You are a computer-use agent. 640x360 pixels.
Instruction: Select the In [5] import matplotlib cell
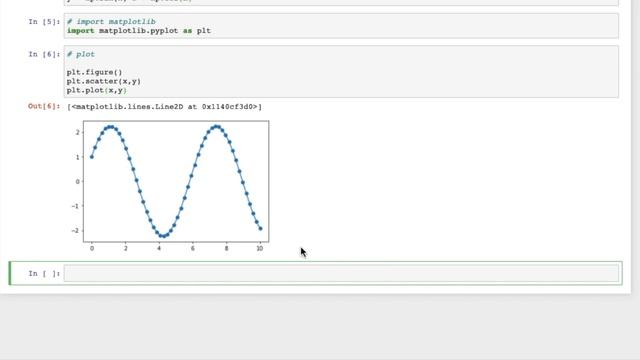pos(341,26)
